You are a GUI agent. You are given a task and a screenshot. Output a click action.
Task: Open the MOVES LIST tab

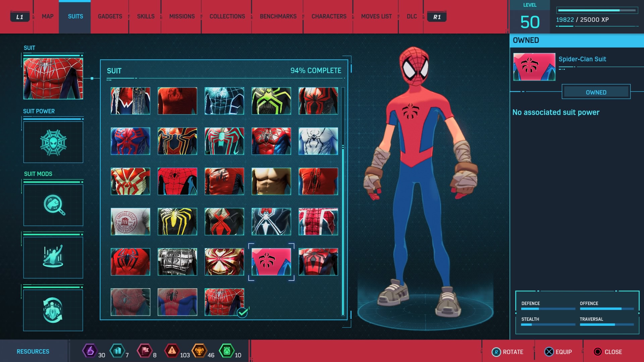point(376,16)
